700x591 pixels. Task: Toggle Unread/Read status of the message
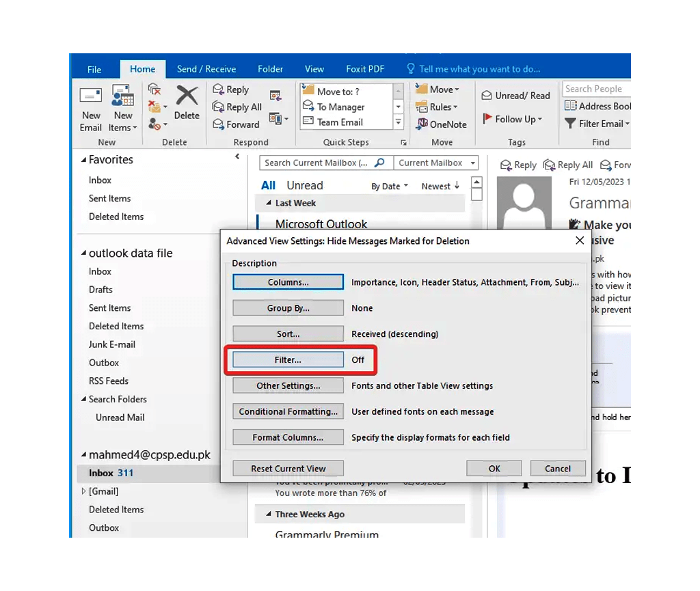[x=515, y=95]
